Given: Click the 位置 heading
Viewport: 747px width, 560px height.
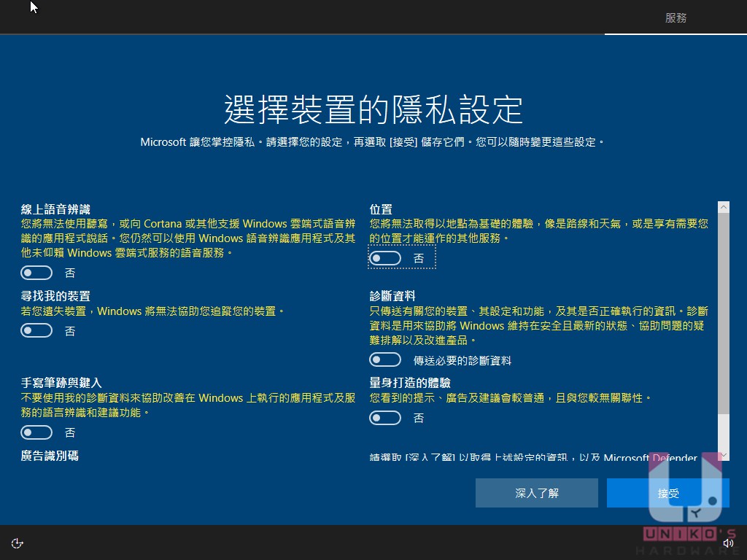Looking at the screenshot, I should (x=381, y=209).
